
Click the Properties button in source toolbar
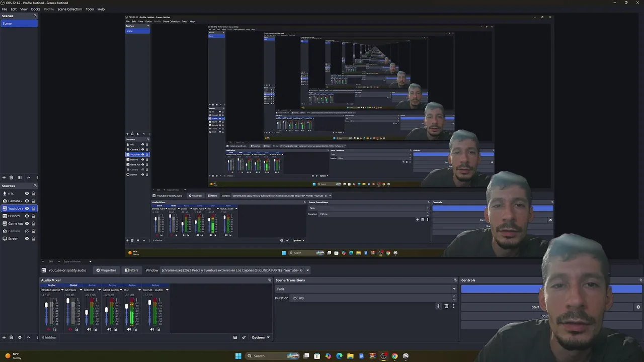106,270
